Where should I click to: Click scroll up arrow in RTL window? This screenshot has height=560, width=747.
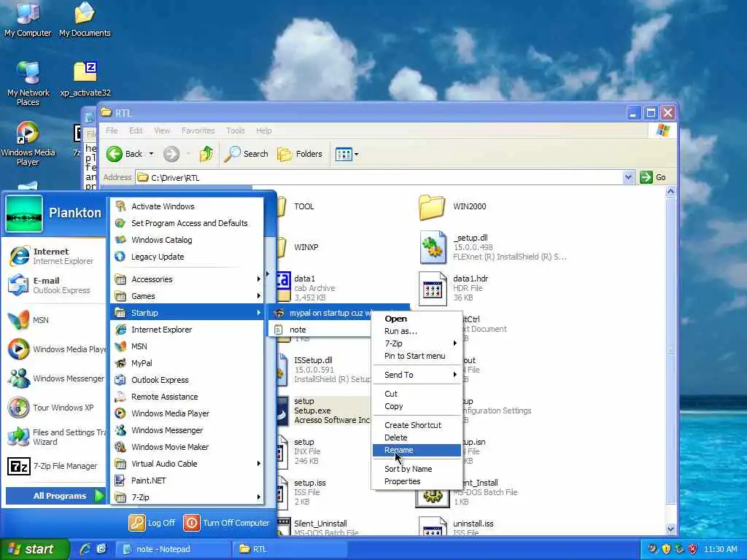point(670,192)
